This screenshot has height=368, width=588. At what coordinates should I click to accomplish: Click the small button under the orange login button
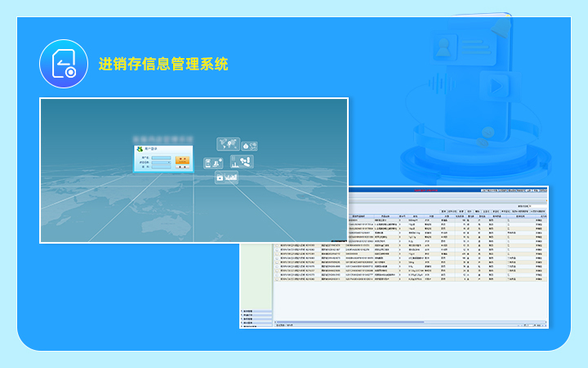point(182,167)
